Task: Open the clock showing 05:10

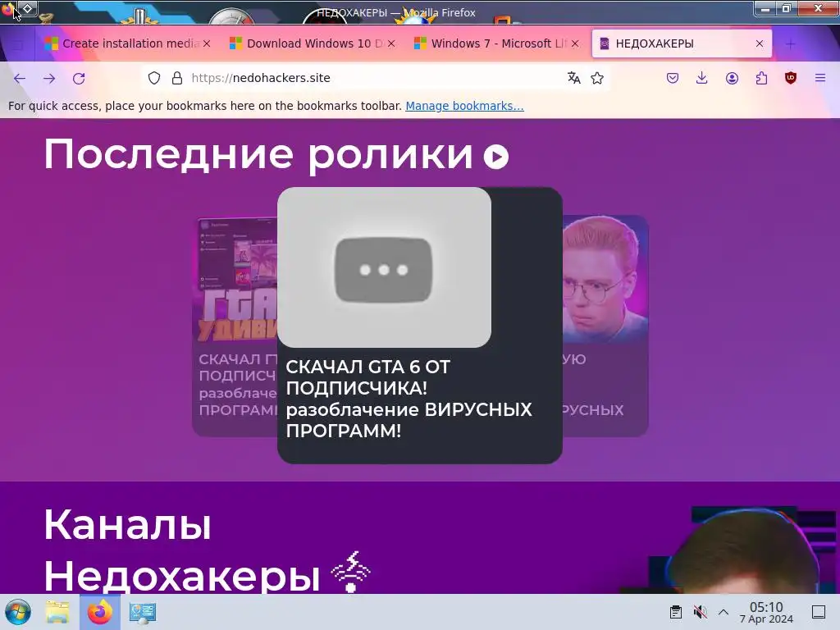Action: point(766,612)
